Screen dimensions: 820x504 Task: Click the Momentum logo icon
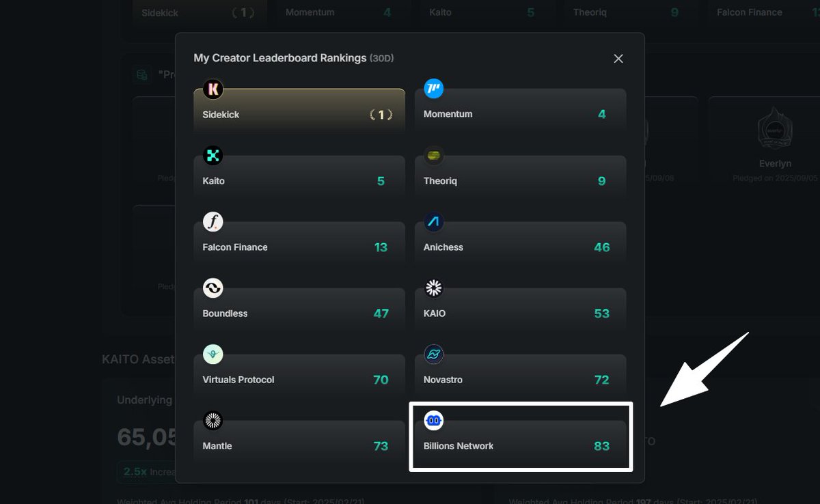click(434, 89)
